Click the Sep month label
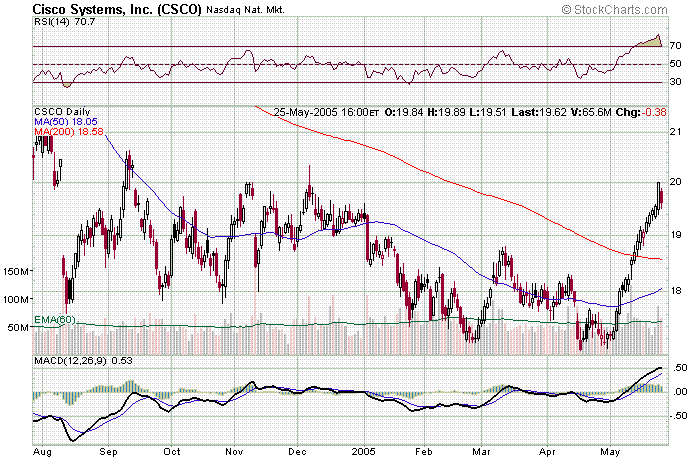Screen dimensions: 700x462 click(x=108, y=452)
